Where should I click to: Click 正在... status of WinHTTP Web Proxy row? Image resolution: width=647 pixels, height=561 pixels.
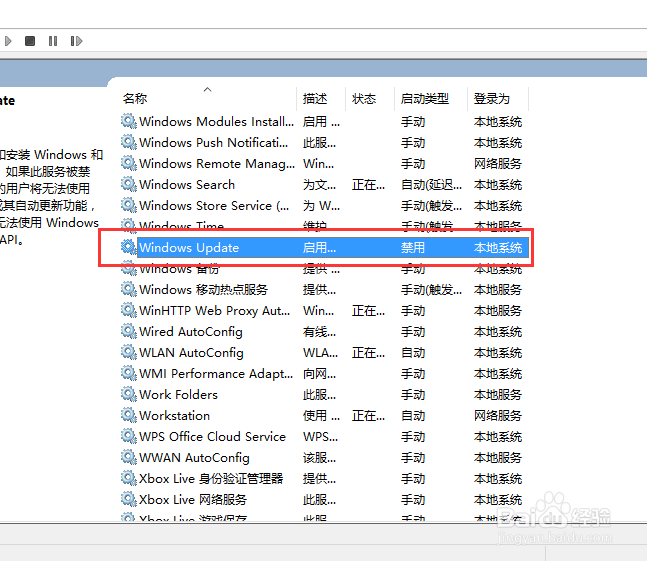click(368, 311)
